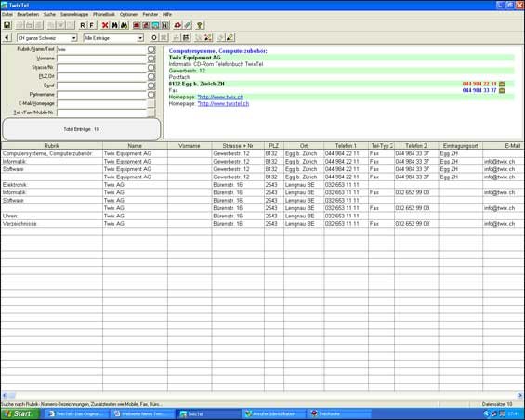Click the Windows Start button
Screen dimensions: 525x420
pyautogui.click(x=20, y=414)
